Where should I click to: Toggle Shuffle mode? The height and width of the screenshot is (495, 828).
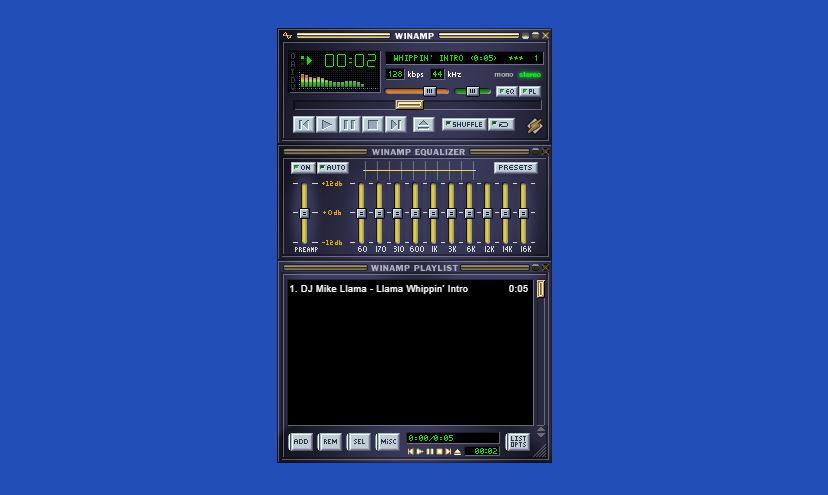pos(464,124)
